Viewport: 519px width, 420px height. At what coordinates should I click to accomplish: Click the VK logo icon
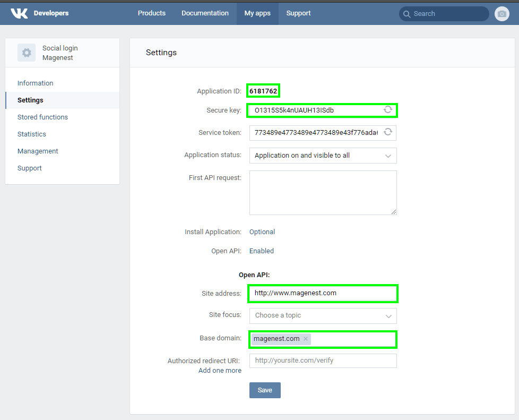pos(19,13)
